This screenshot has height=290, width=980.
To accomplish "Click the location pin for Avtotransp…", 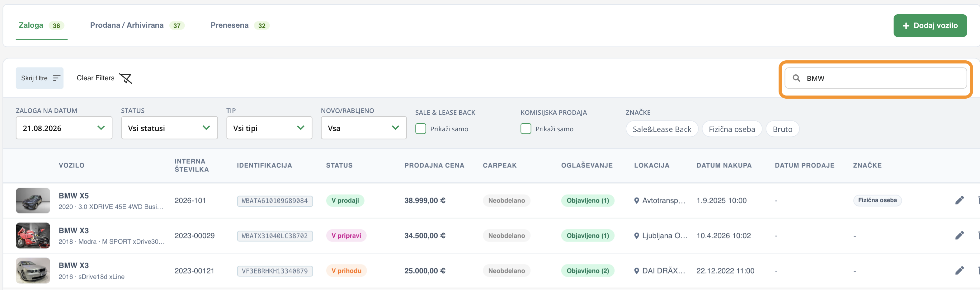I will (636, 201).
